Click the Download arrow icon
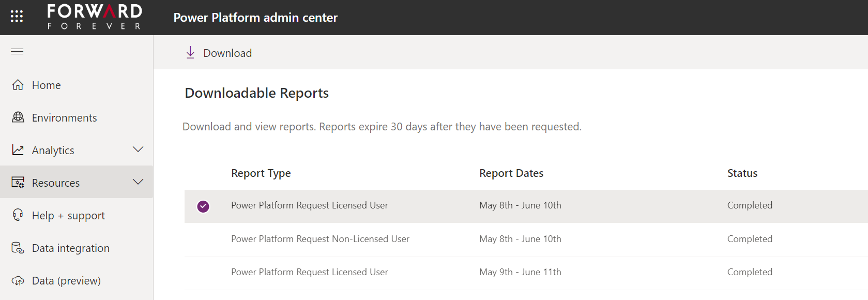Image resolution: width=868 pixels, height=300 pixels. [x=190, y=53]
